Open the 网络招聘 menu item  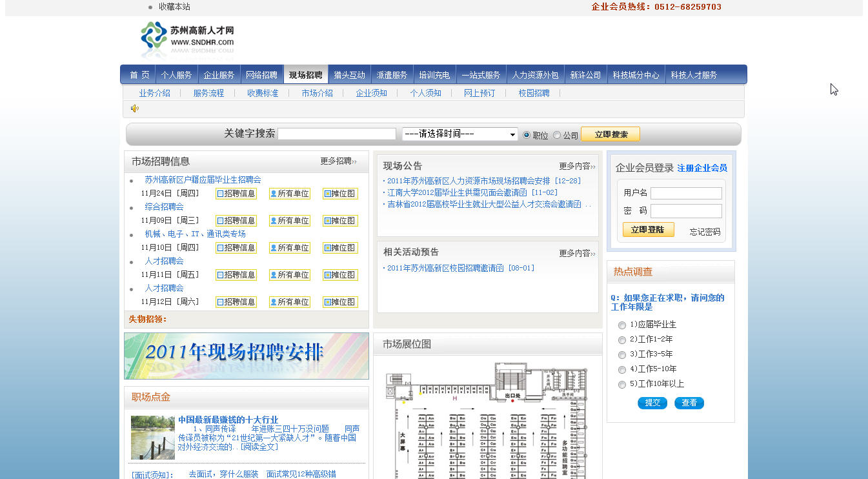[x=261, y=75]
